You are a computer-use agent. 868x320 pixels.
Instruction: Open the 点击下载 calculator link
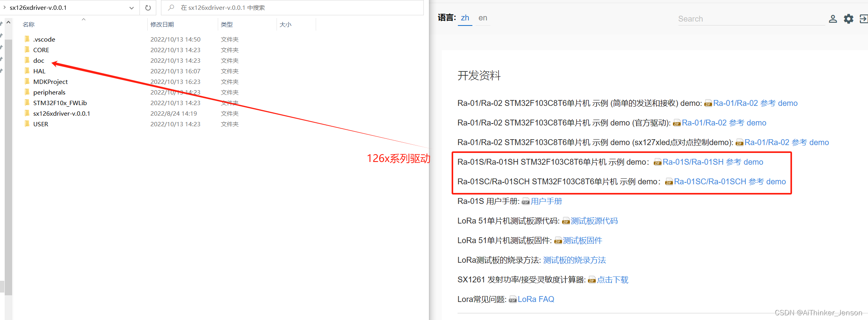coord(613,280)
